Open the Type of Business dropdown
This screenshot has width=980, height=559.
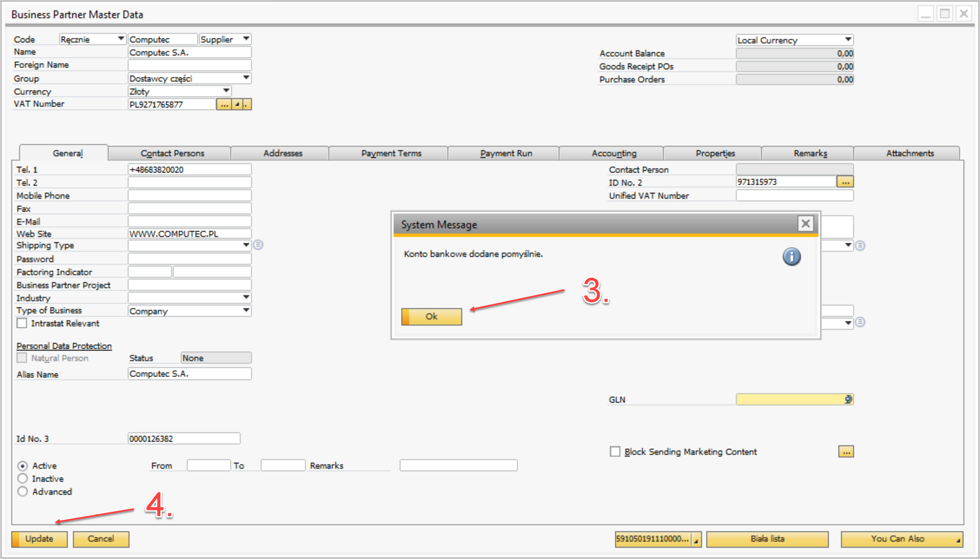coord(246,310)
